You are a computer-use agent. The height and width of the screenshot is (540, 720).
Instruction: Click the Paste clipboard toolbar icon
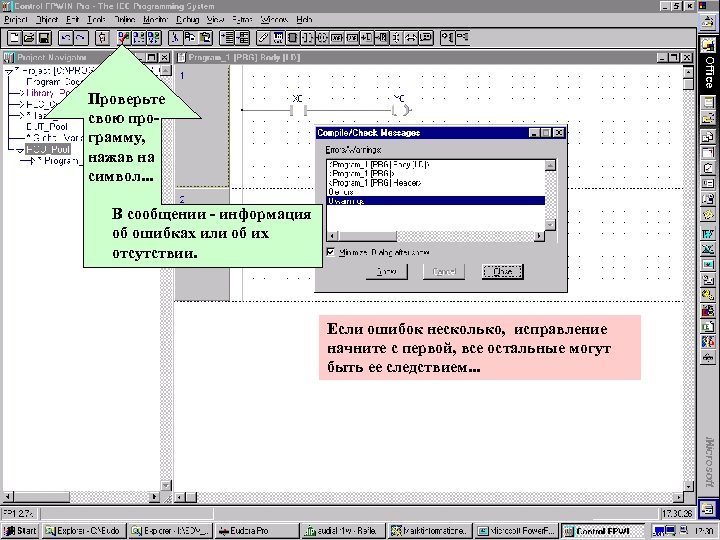[205, 38]
